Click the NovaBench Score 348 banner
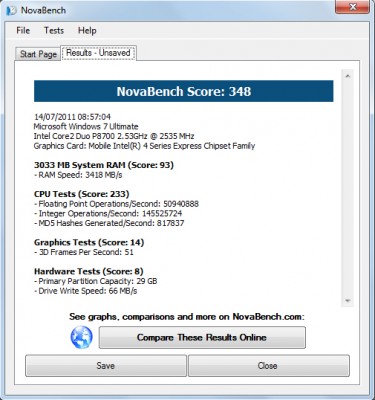 coord(184,91)
